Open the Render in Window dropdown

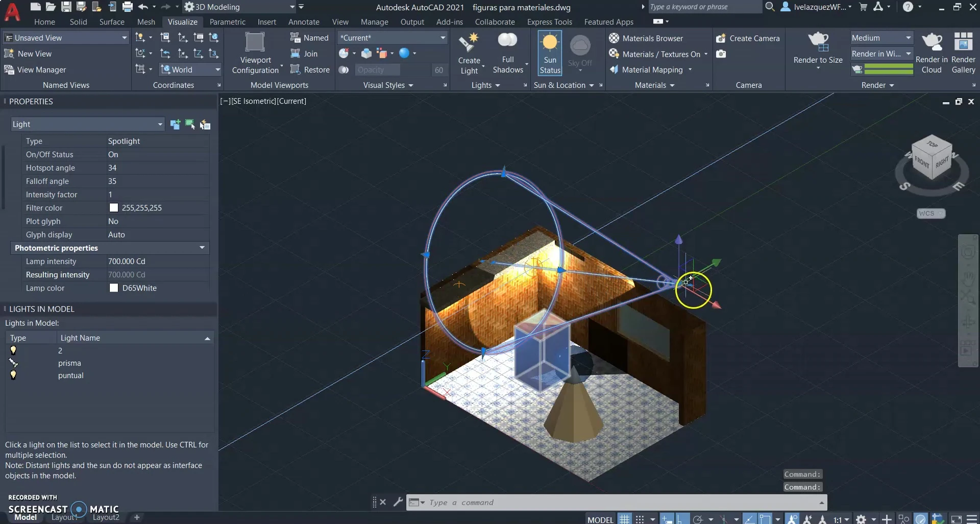point(881,54)
